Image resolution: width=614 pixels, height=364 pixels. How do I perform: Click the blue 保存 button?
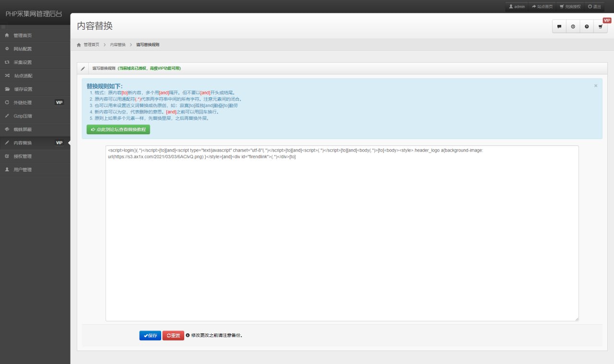pos(150,336)
